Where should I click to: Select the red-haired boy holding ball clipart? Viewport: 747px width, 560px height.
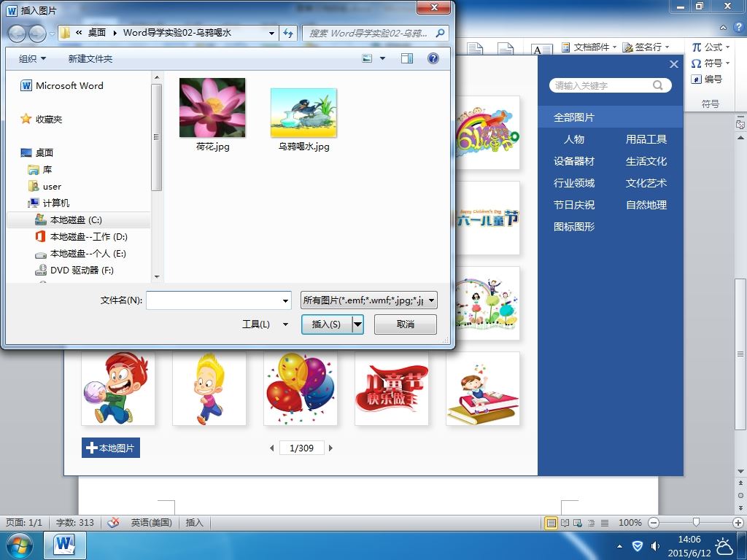pos(118,389)
